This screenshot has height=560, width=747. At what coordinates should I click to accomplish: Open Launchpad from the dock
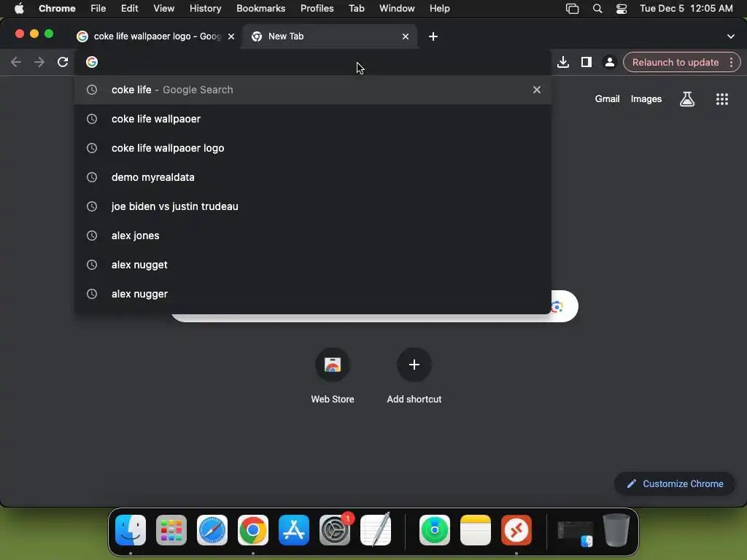(x=171, y=530)
